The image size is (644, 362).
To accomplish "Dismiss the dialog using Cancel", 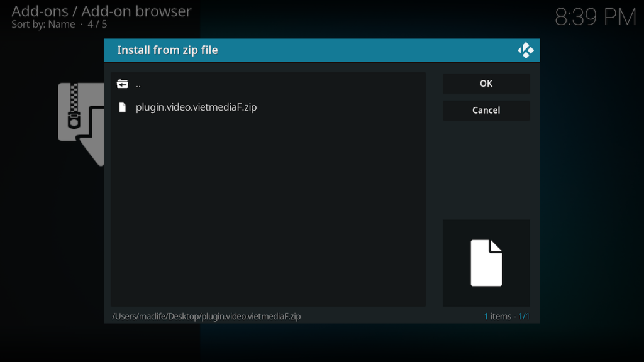I will click(486, 110).
